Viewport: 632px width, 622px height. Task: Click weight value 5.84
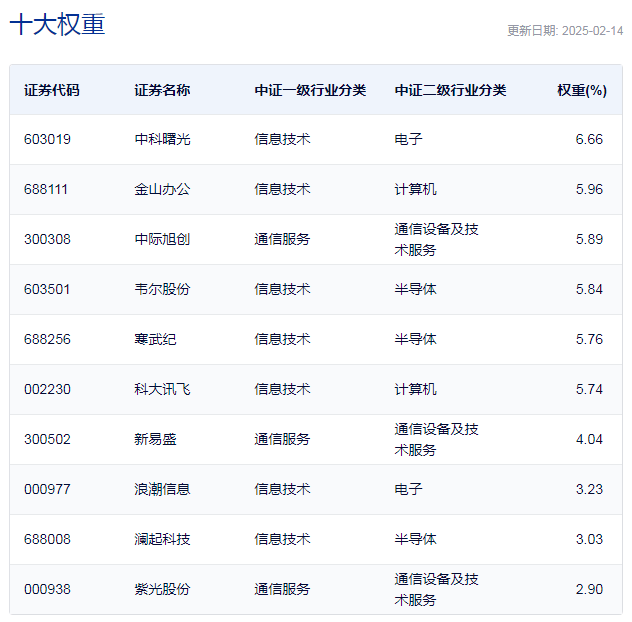click(589, 289)
